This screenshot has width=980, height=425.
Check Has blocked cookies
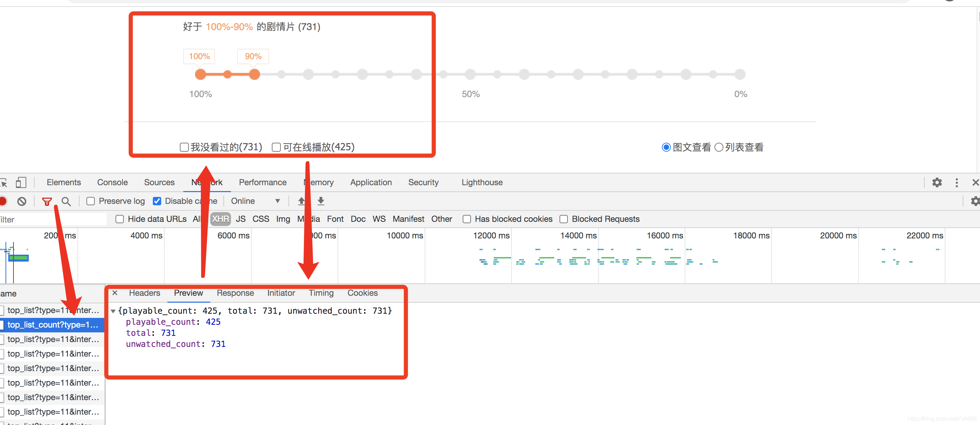(466, 219)
